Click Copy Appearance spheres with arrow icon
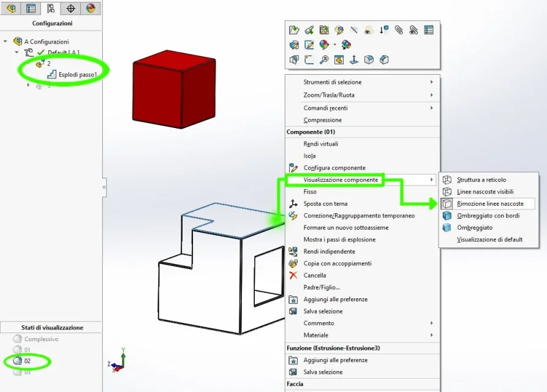Image resolution: width=547 pixels, height=392 pixels. [346, 45]
